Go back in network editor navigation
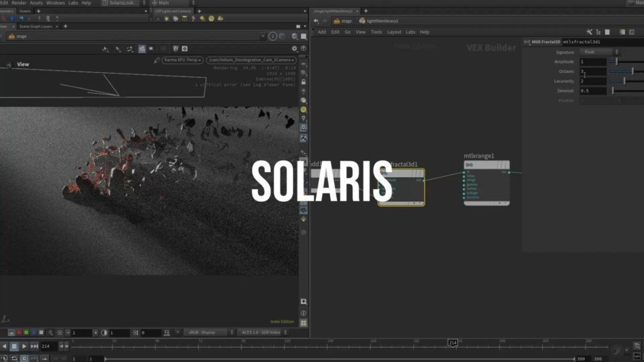644x362 pixels. 316,21
